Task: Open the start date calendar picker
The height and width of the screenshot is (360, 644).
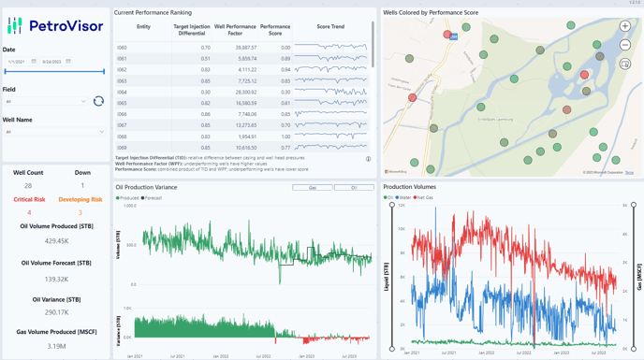Action: click(x=34, y=61)
